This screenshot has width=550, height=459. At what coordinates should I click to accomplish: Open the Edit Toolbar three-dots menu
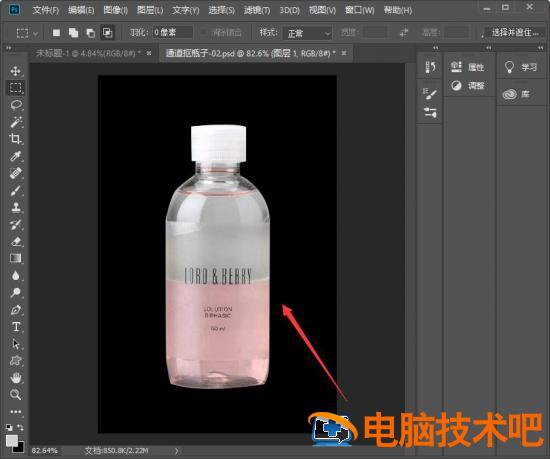pyautogui.click(x=15, y=412)
